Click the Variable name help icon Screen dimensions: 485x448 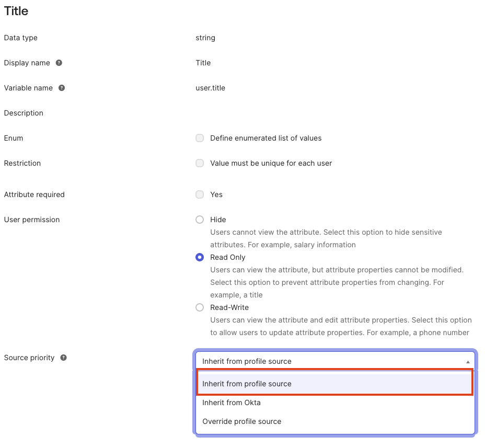coord(62,88)
